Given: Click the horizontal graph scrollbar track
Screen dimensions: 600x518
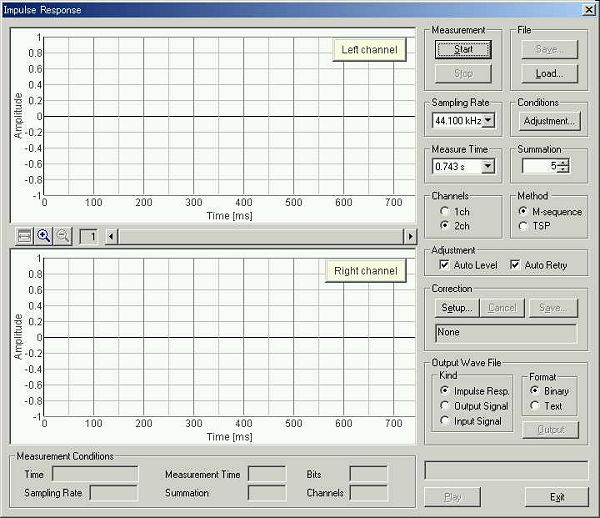Looking at the screenshot, I should (x=261, y=236).
